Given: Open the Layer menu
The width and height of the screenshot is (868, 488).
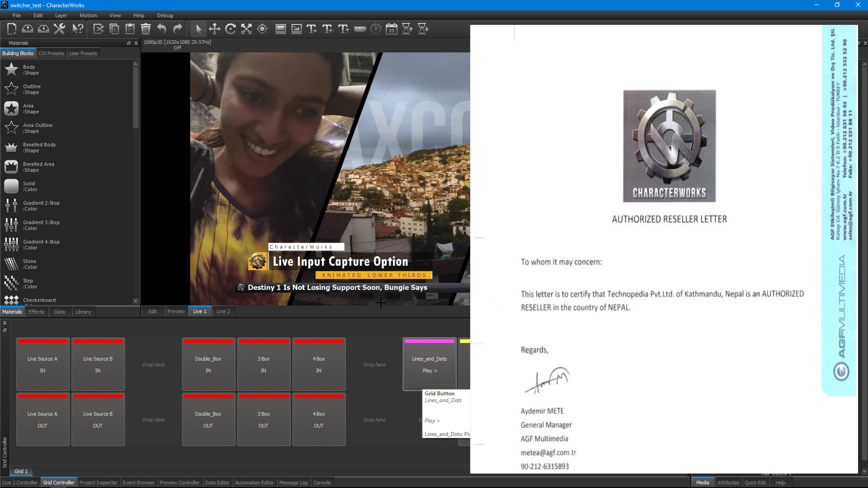Looking at the screenshot, I should point(61,15).
